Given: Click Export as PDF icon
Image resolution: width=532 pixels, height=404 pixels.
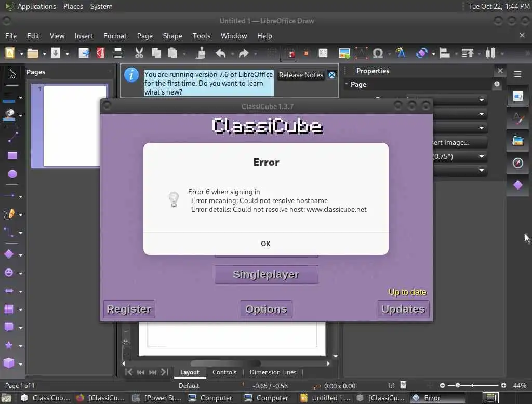Looking at the screenshot, I should click(x=101, y=53).
